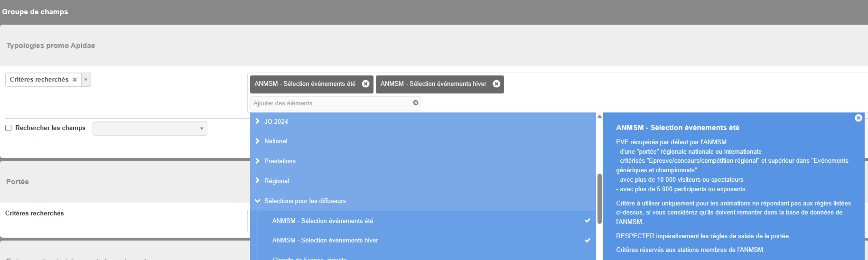
Task: Click the scroll-up arrow of the list
Action: (x=599, y=116)
